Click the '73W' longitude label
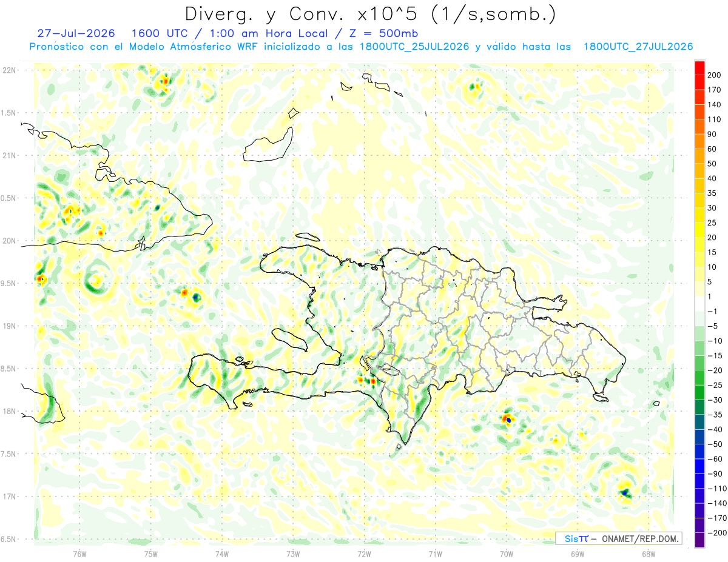Image resolution: width=728 pixels, height=562 pixels. click(293, 553)
